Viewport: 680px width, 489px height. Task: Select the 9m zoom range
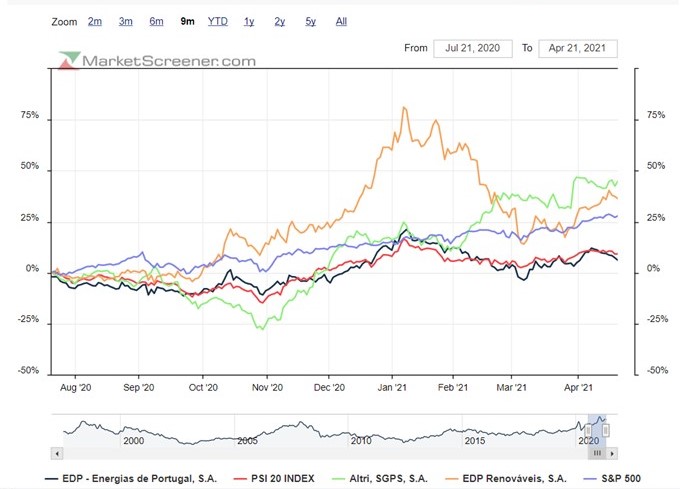coord(187,21)
